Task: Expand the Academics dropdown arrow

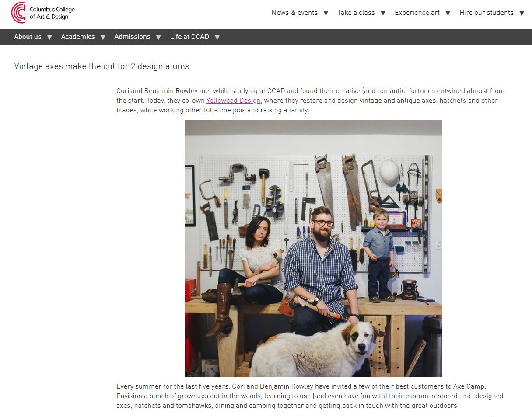Action: 103,37
